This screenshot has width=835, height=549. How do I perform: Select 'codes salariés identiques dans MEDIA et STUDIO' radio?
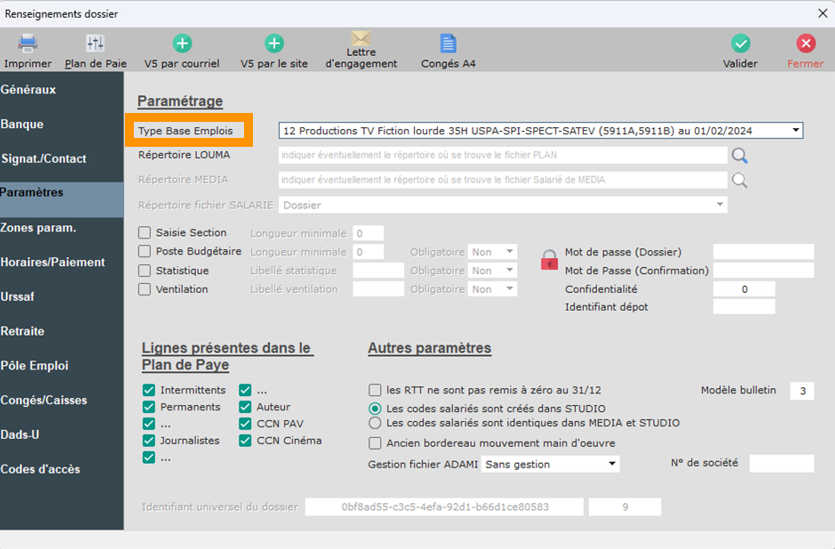click(x=375, y=423)
